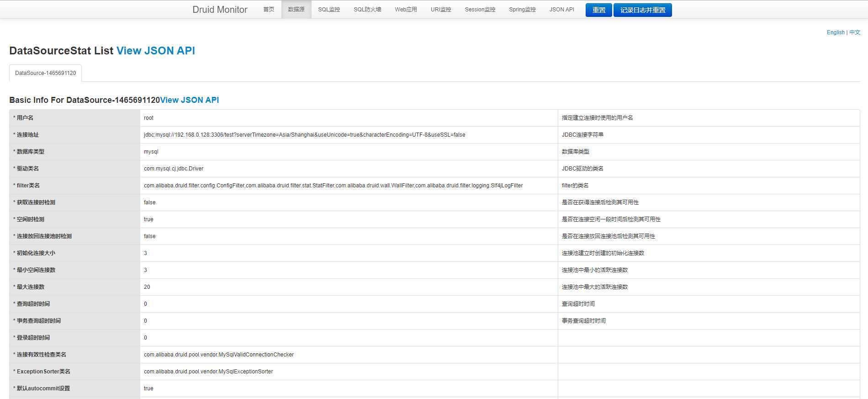Screen dimensions: 868x399
Task: Open View JSON API link beside DataSourceStat List
Action: 156,51
